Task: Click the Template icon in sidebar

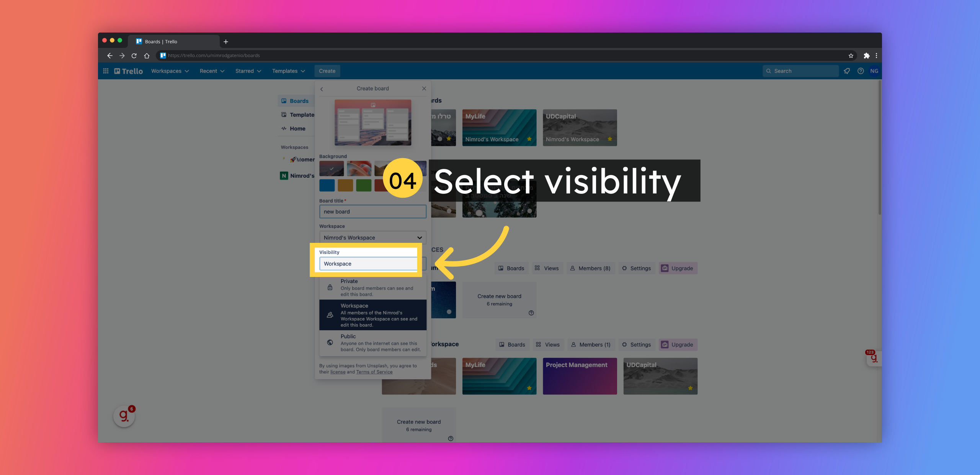Action: (x=284, y=115)
